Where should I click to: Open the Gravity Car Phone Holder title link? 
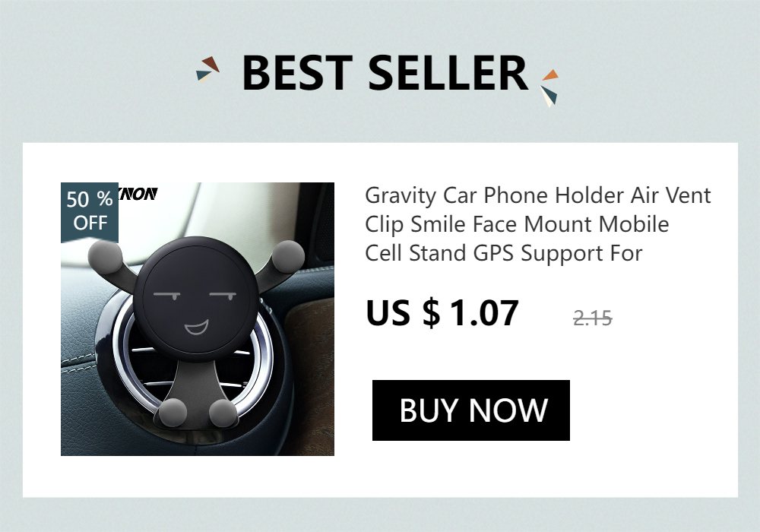(537, 224)
